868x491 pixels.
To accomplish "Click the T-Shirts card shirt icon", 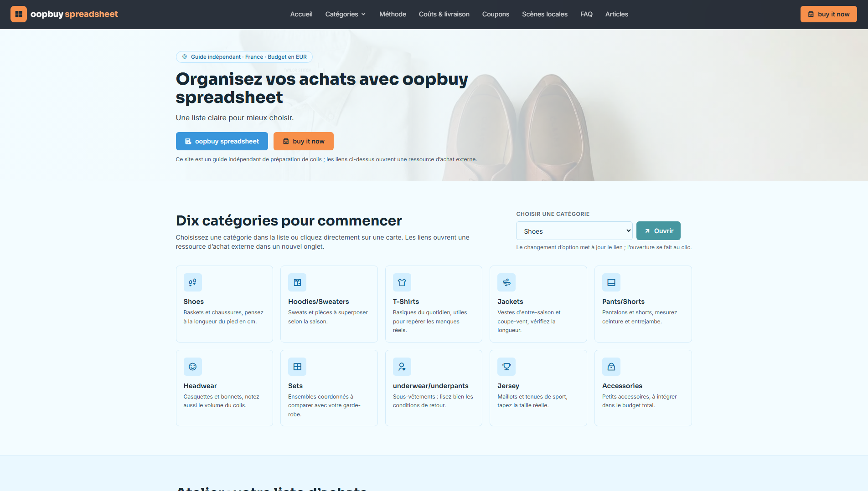I will coord(402,282).
